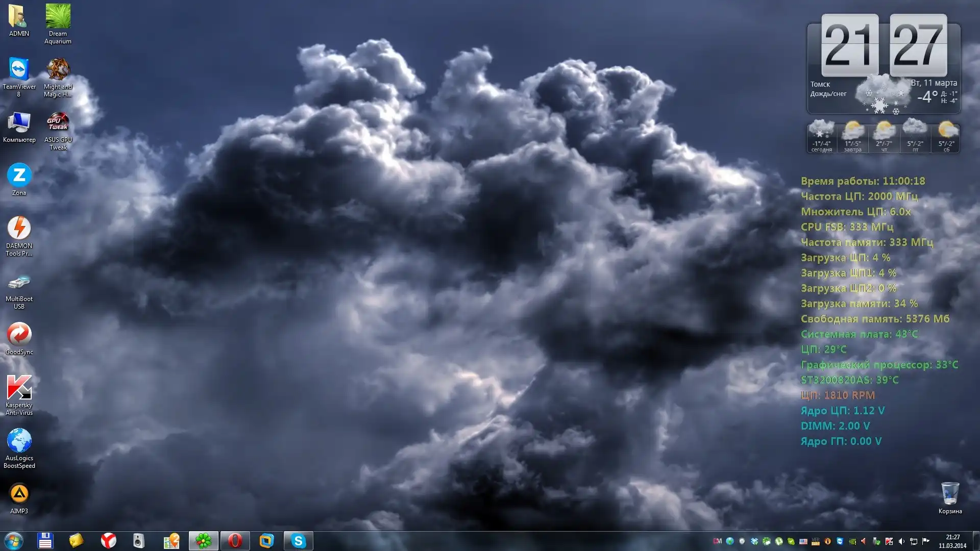Select the Zona desktop icon
Image resolution: width=980 pixels, height=551 pixels.
19,176
